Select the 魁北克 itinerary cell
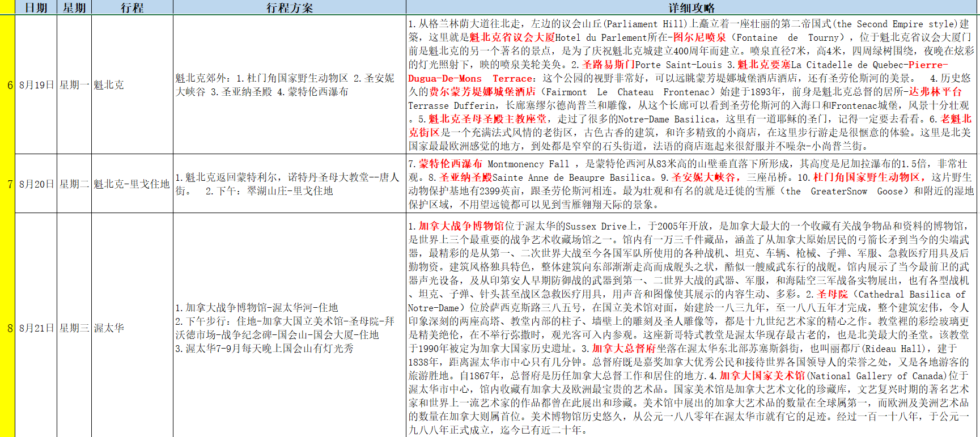This screenshot has width=980, height=437. tap(132, 84)
